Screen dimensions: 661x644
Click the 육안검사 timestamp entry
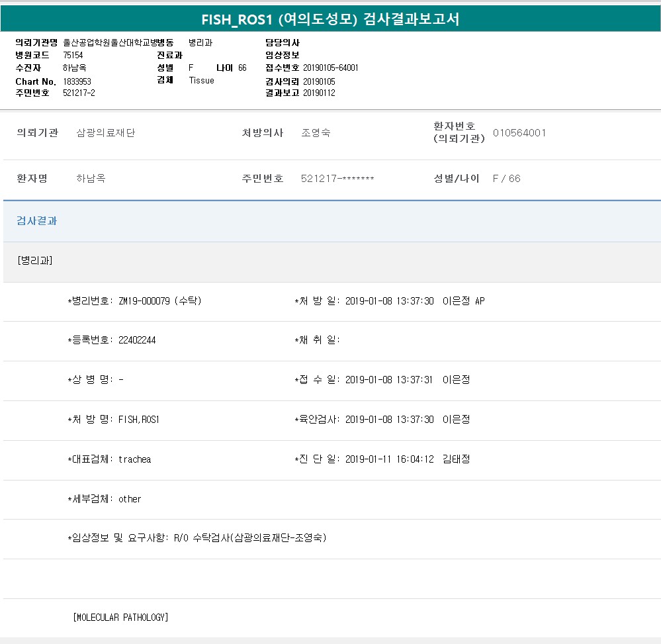coord(389,420)
